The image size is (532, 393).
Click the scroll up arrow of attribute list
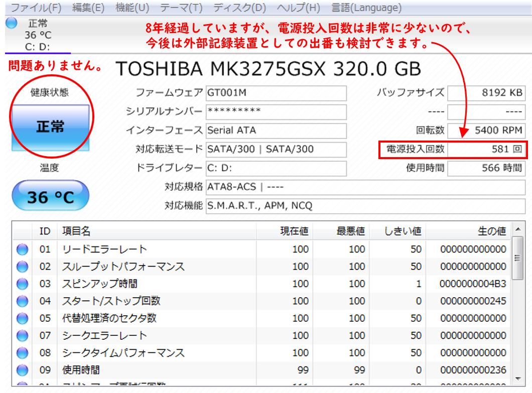point(518,229)
